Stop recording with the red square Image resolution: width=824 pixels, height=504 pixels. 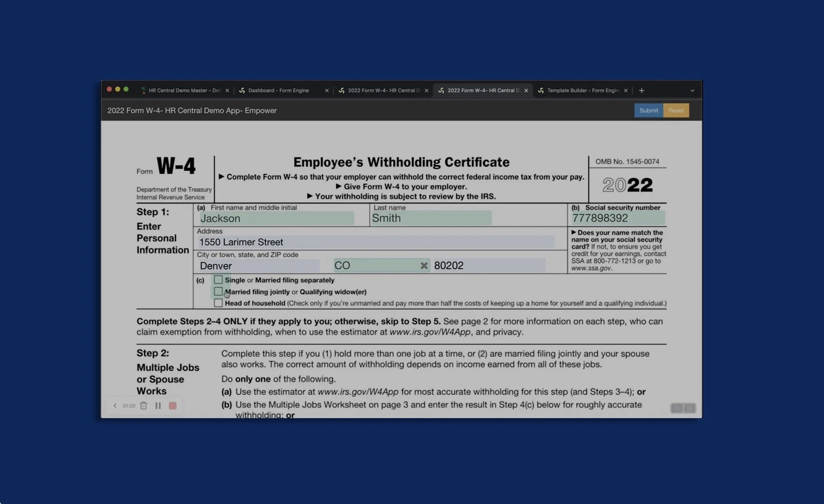(172, 405)
